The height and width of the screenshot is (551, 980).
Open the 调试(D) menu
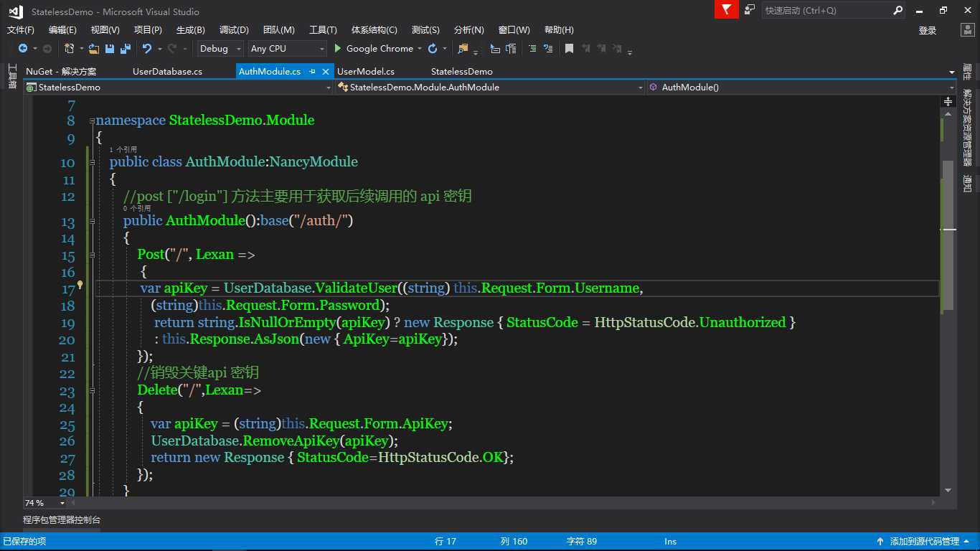[x=234, y=30]
